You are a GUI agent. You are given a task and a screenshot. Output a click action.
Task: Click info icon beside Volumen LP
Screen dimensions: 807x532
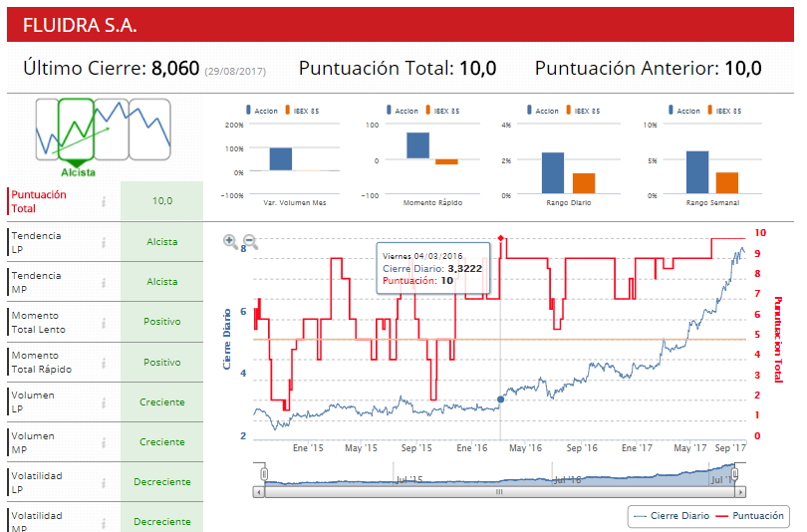(x=104, y=402)
